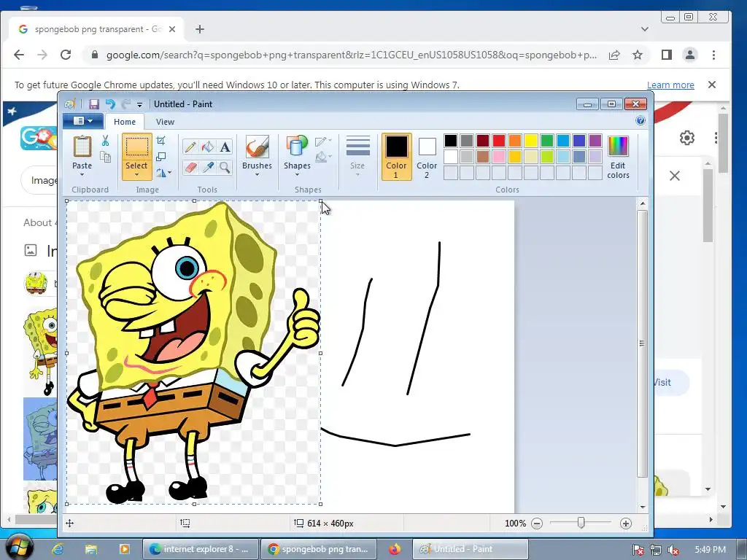Click the Firefox icon in taskbar
Image resolution: width=747 pixels, height=560 pixels.
point(395,549)
